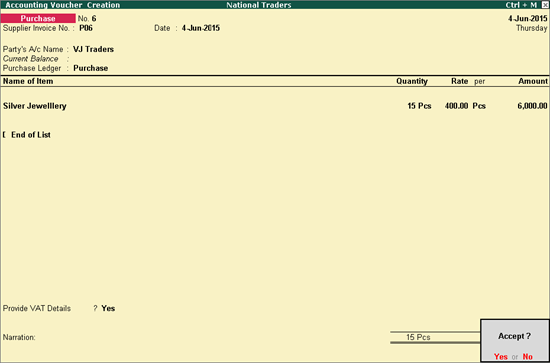Click the voucher number 6

[x=94, y=19]
